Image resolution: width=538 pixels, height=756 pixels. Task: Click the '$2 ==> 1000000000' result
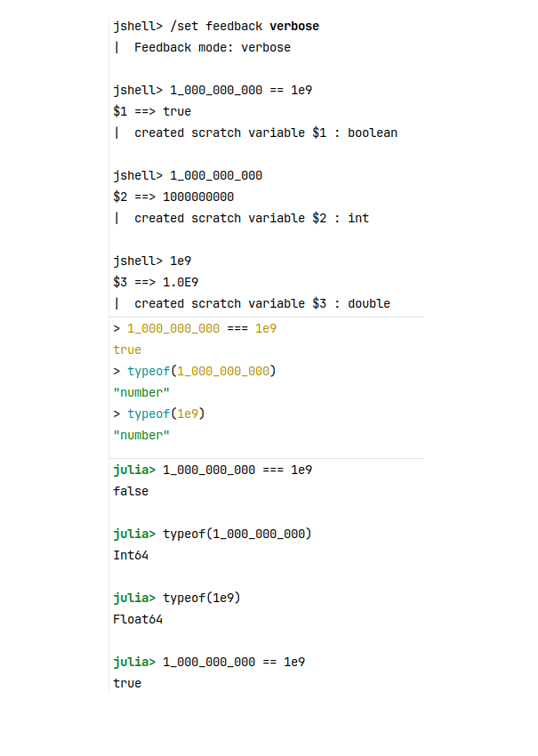[173, 197]
